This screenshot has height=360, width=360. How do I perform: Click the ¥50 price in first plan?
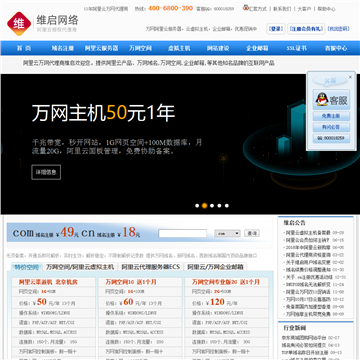42,302
